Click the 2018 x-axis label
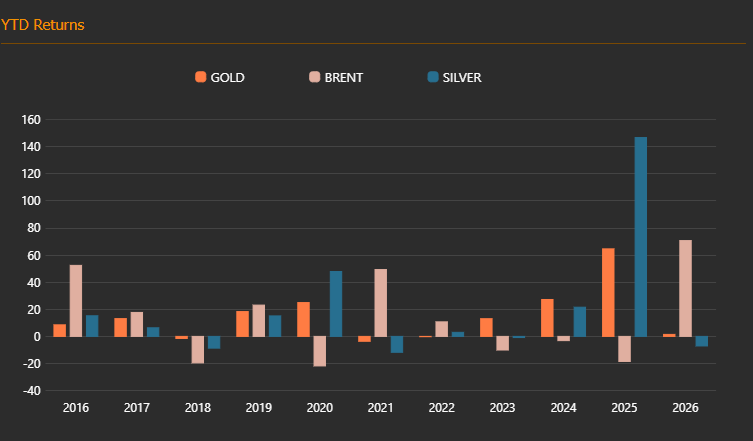The height and width of the screenshot is (441, 753). [198, 408]
